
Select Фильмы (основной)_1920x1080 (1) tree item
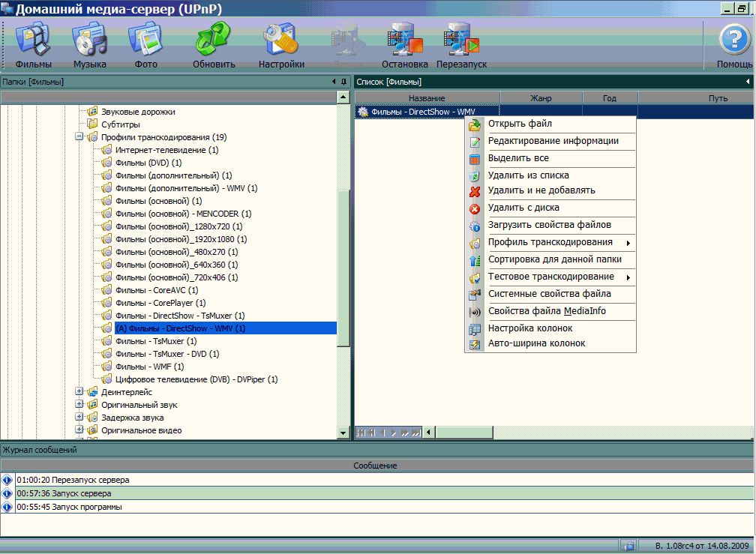[181, 239]
